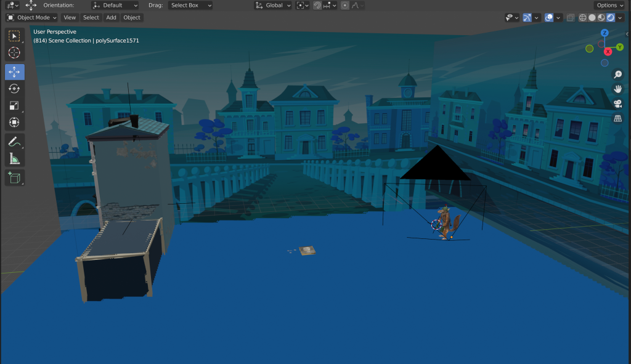Viewport: 631px width, 364px height.
Task: Open selectability and visibility eye dropdown
Action: [x=512, y=18]
